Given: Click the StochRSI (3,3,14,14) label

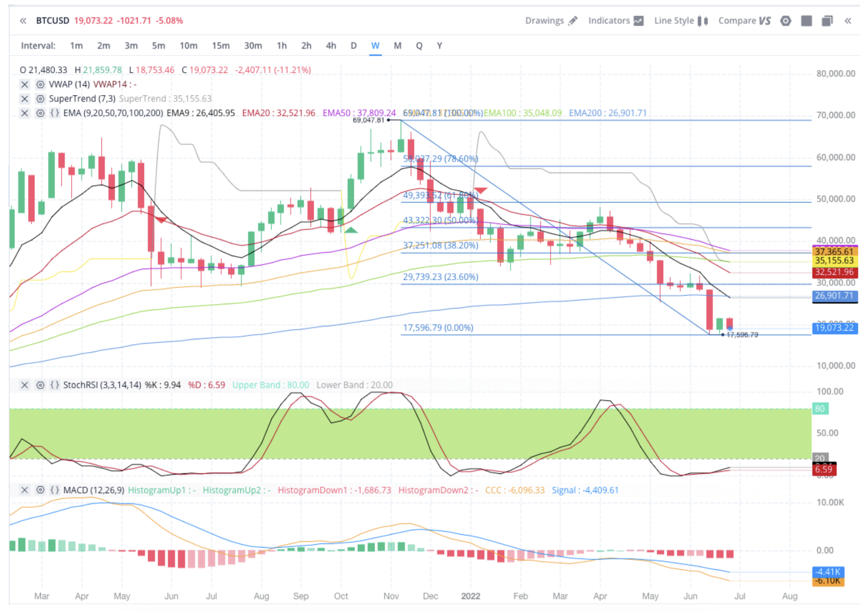Looking at the screenshot, I should tap(102, 385).
